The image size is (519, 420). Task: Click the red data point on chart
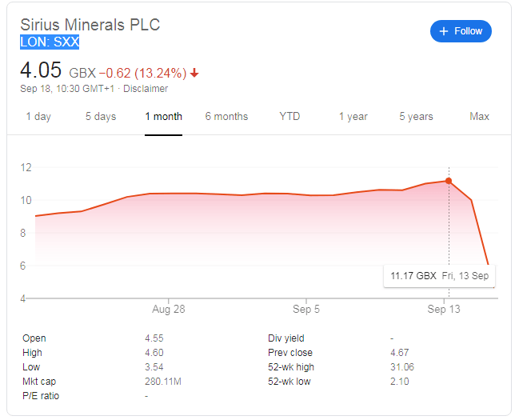pos(448,181)
